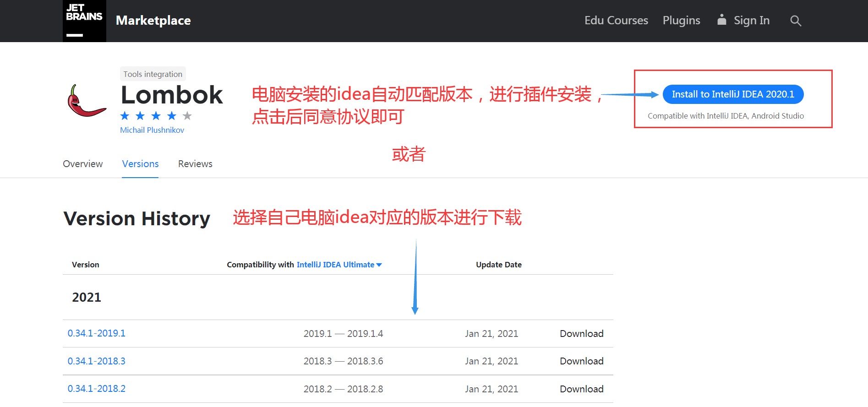This screenshot has width=868, height=407.
Task: Click the first blue rating star
Action: 125,116
